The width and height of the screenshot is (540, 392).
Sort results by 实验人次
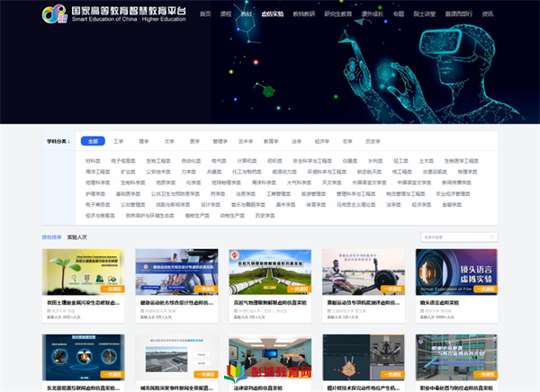click(x=77, y=237)
